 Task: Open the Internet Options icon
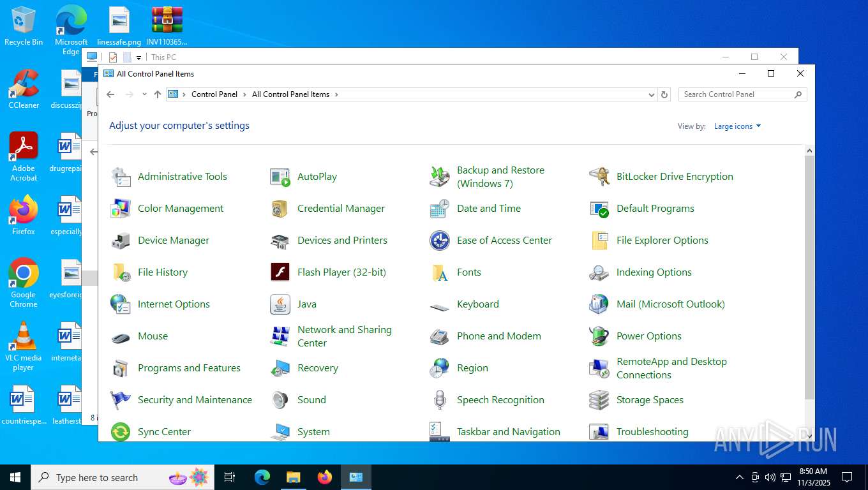pyautogui.click(x=121, y=304)
